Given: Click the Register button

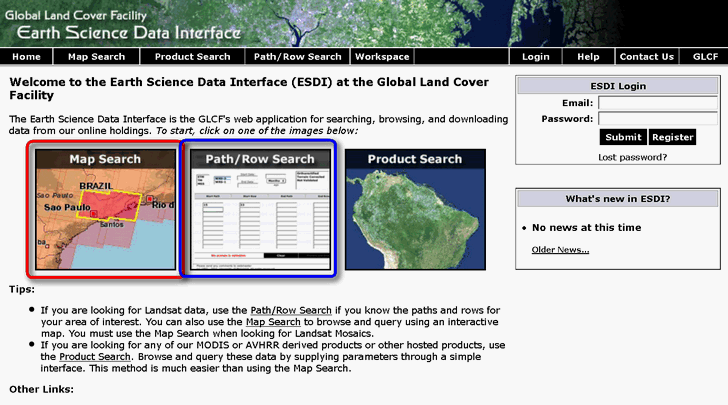Looking at the screenshot, I should pyautogui.click(x=672, y=137).
